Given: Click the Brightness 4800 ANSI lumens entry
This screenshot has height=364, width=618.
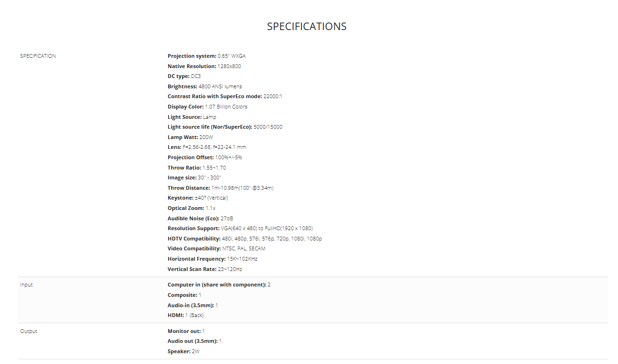Looking at the screenshot, I should click(205, 86).
